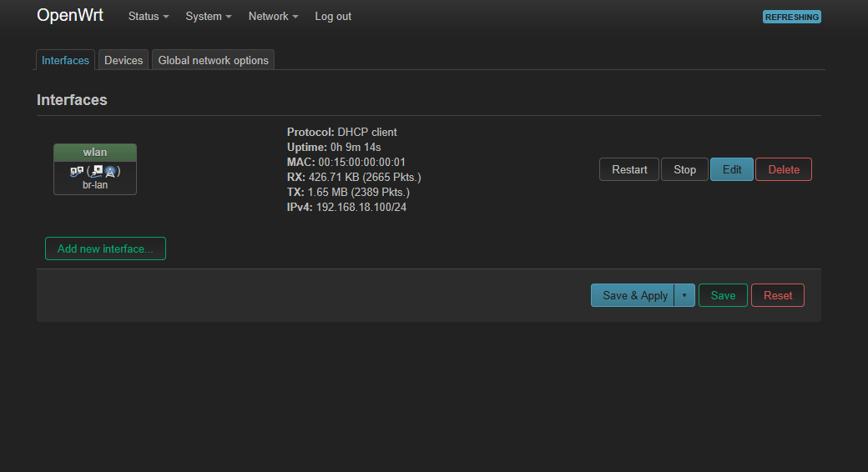Click the wireless antenna icon in wlan box
The height and width of the screenshot is (472, 868).
[110, 172]
